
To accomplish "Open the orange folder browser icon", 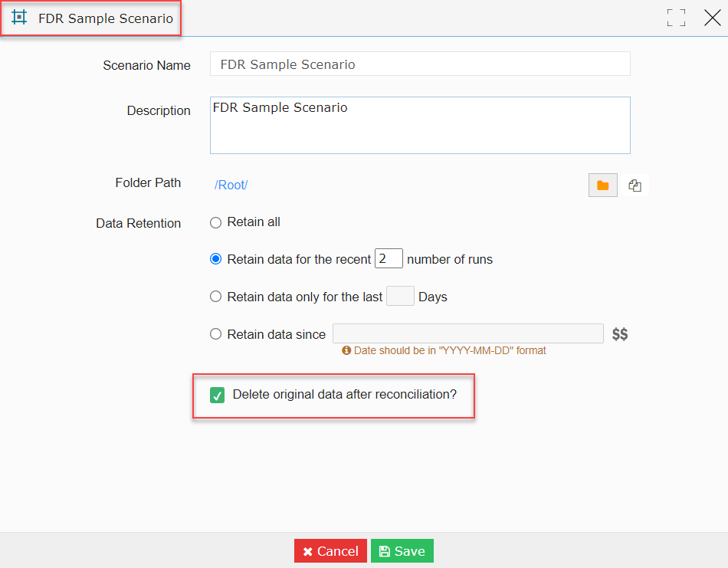I will [x=602, y=185].
